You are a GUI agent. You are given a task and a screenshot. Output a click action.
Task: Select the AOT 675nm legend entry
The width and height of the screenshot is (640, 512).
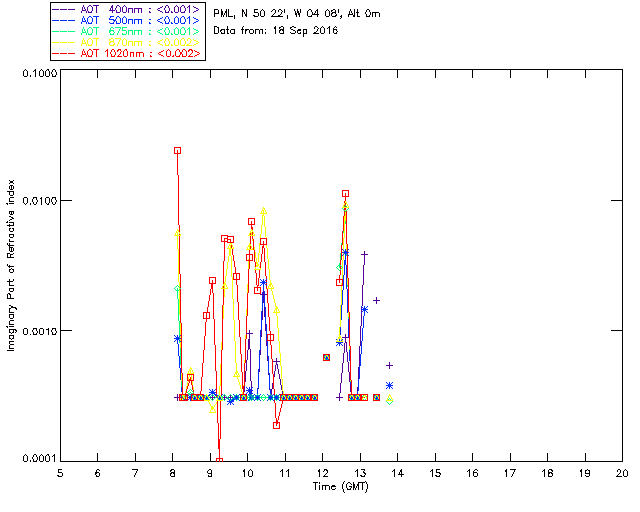127,31
